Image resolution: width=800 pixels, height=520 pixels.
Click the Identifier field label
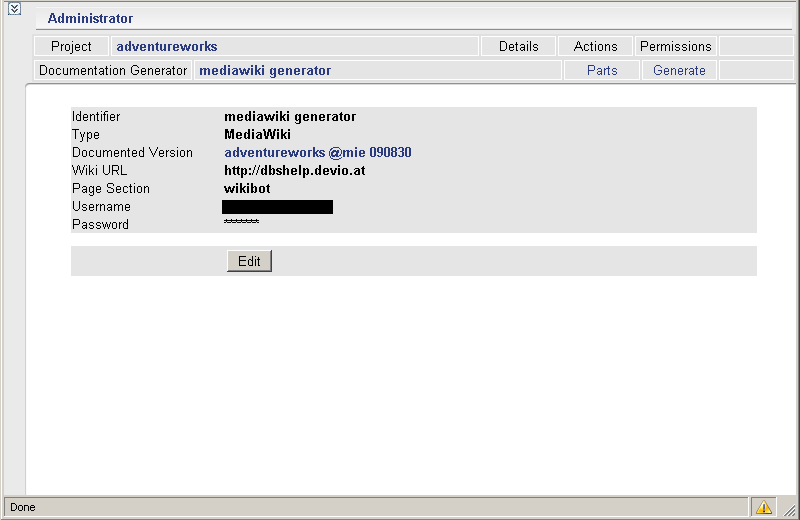tap(96, 116)
